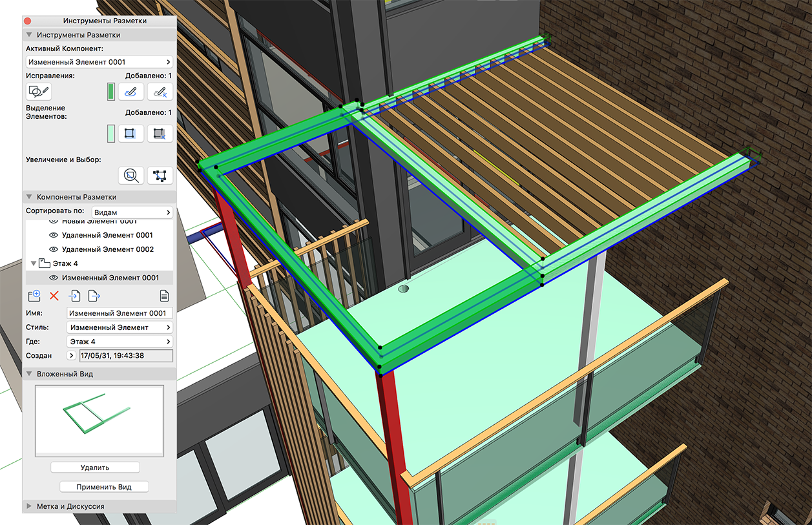The image size is (812, 525).
Task: Click the dark green corrections color swatch
Action: (x=110, y=92)
